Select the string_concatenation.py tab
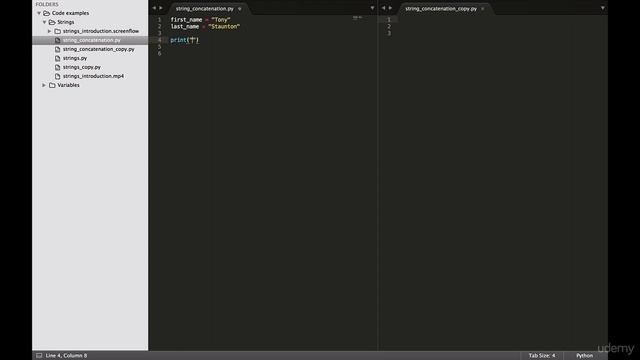 (204, 9)
